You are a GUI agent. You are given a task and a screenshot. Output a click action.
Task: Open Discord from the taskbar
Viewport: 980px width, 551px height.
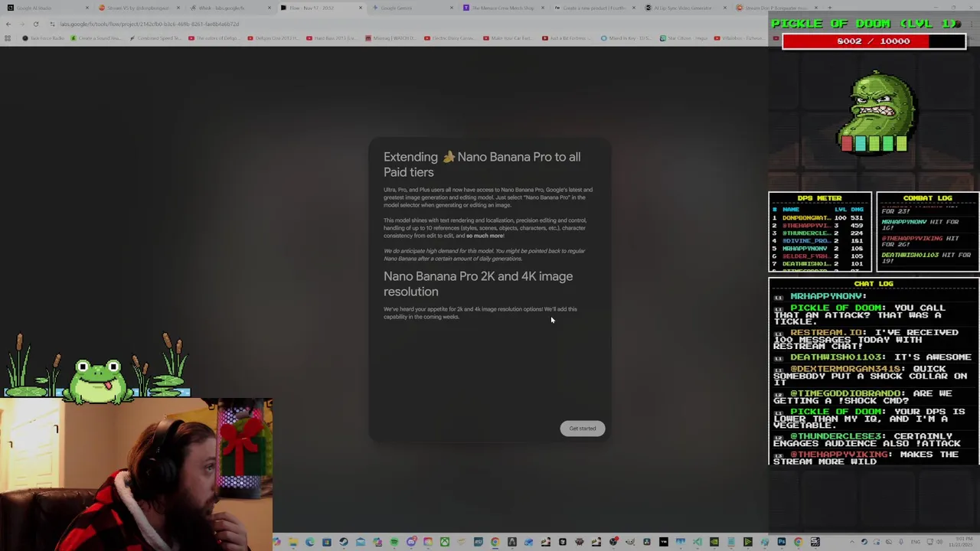[x=411, y=543]
